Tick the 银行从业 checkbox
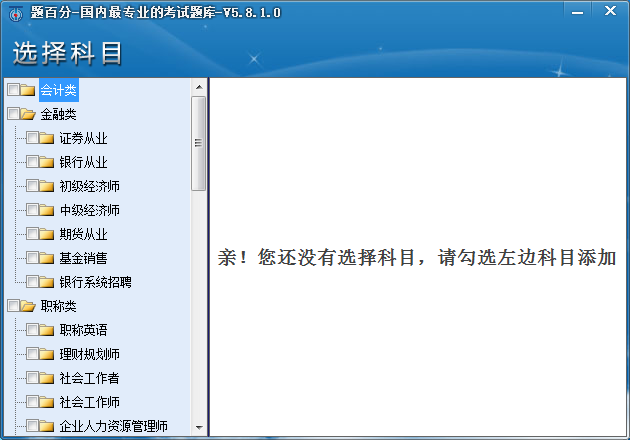The image size is (630, 440). (x=33, y=162)
